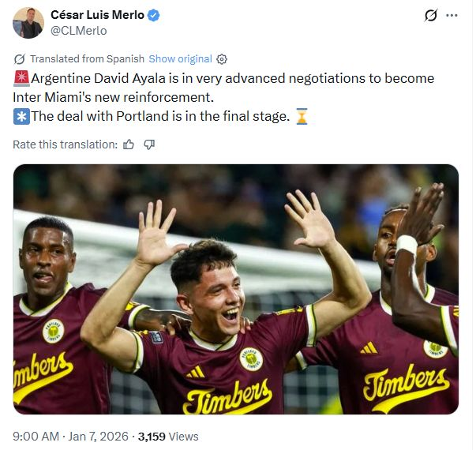Click the Rate this translation label
This screenshot has height=450, width=476.
(65, 144)
